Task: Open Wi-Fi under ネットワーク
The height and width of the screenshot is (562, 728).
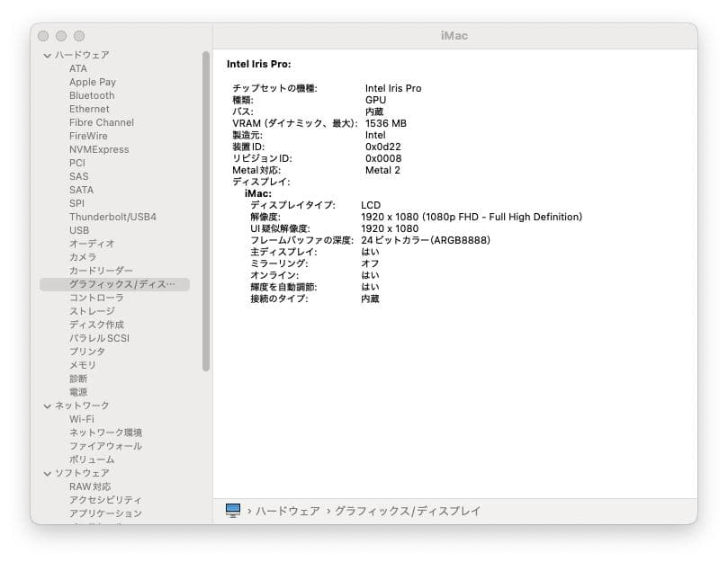Action: (82, 419)
